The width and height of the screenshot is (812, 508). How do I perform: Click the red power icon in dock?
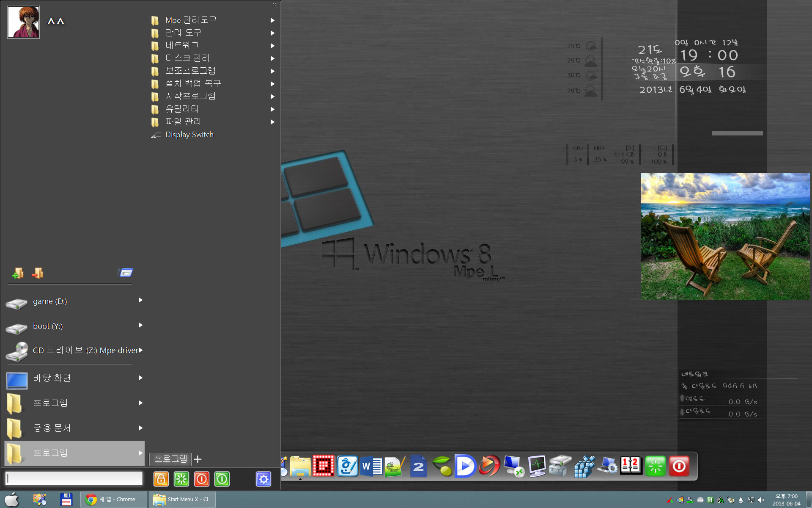679,466
